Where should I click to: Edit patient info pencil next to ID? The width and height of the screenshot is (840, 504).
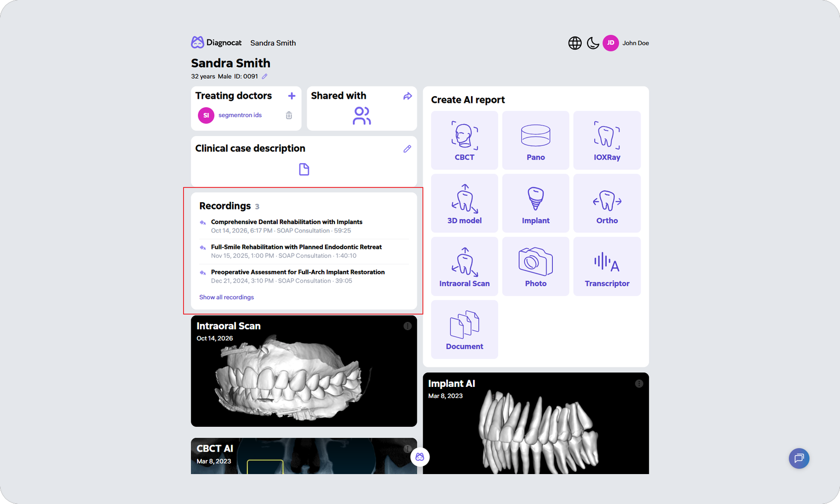(x=265, y=77)
